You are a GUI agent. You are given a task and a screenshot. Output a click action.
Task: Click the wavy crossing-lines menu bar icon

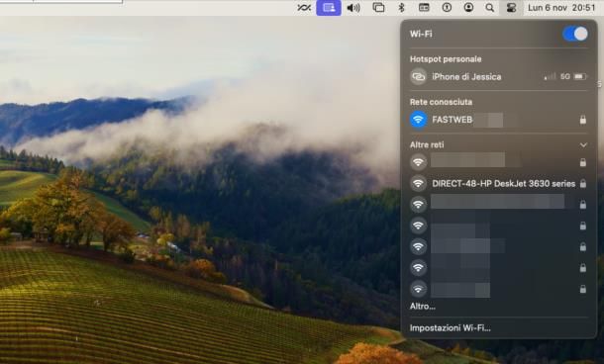304,8
